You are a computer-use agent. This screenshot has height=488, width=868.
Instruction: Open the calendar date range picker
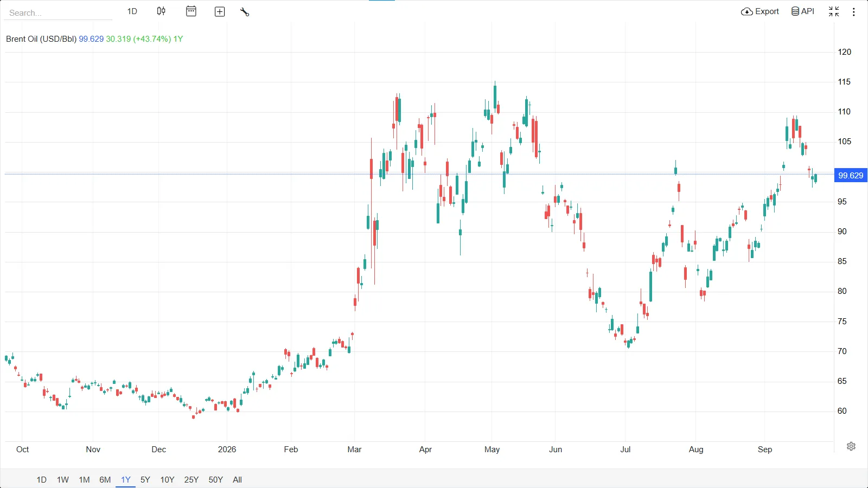pos(191,11)
